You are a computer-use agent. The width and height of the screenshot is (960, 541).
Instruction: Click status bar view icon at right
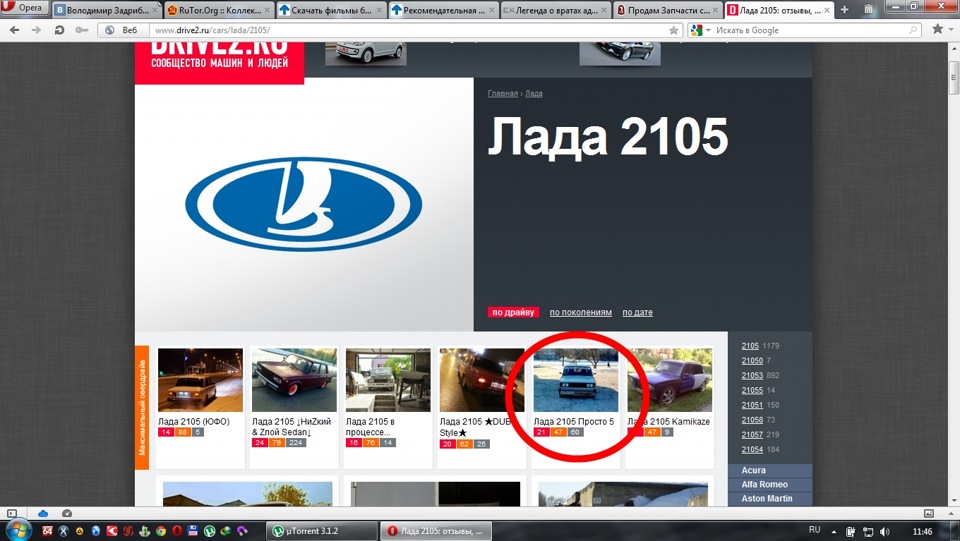pos(929,513)
